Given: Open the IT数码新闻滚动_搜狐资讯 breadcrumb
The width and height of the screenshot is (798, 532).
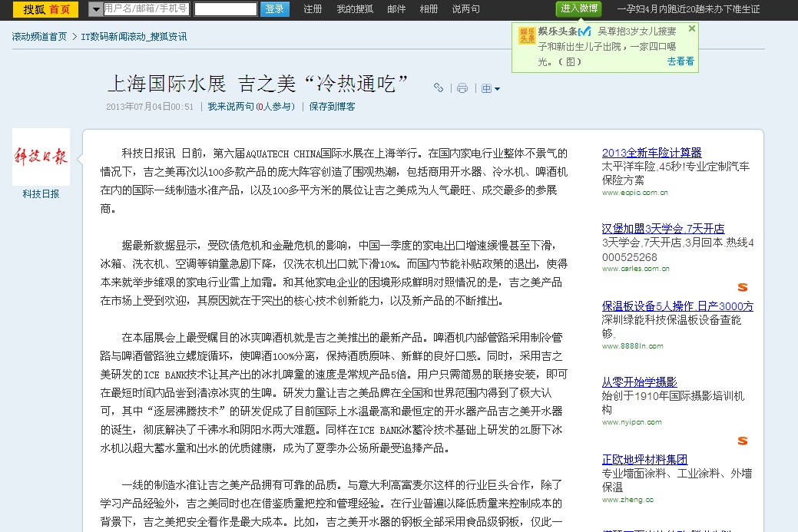Looking at the screenshot, I should tap(134, 37).
